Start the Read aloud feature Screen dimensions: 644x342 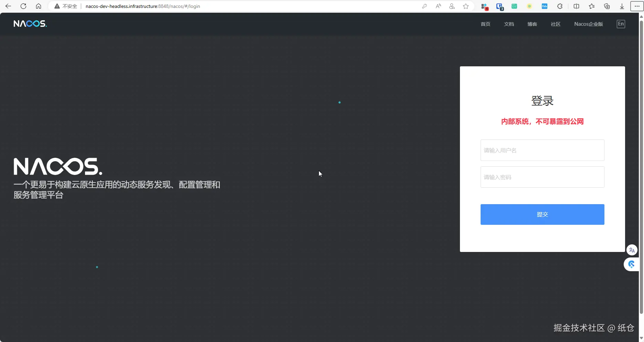438,6
